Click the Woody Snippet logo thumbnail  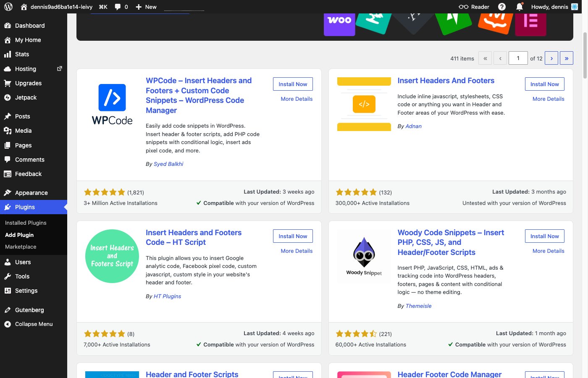click(x=364, y=256)
